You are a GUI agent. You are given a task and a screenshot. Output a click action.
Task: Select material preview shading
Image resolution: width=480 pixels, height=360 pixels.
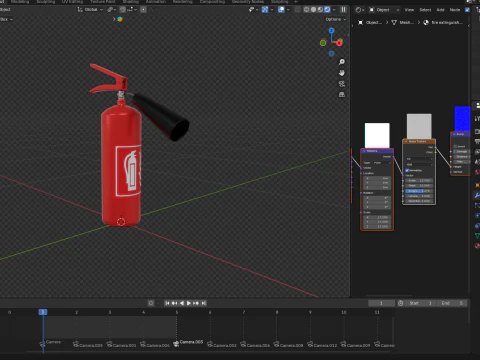(x=320, y=10)
